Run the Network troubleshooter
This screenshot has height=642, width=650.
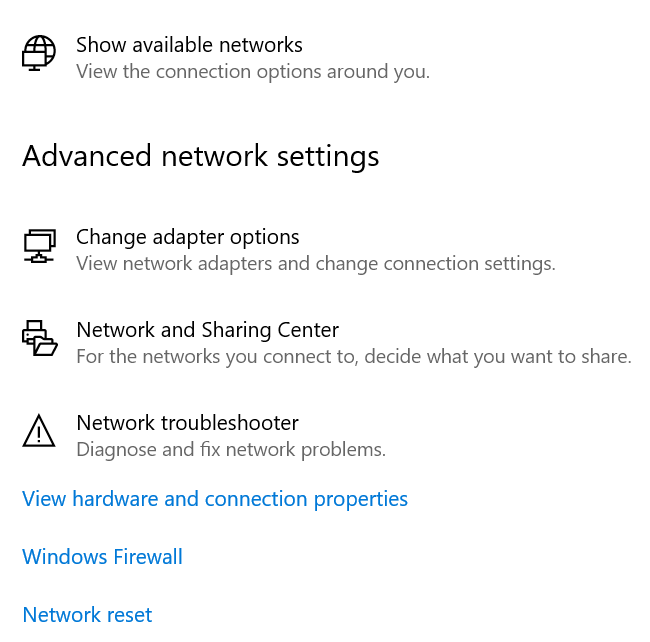(187, 423)
